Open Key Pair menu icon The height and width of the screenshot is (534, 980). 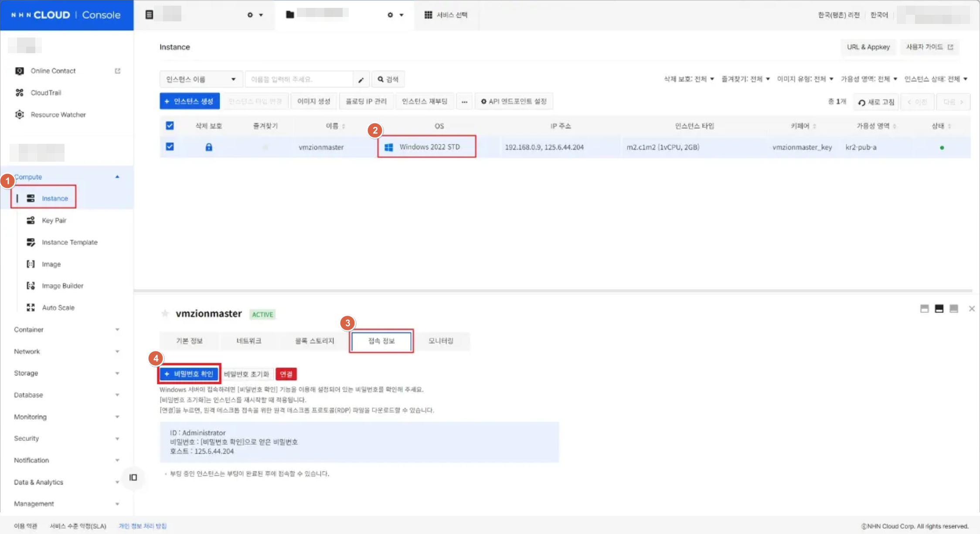(x=31, y=220)
